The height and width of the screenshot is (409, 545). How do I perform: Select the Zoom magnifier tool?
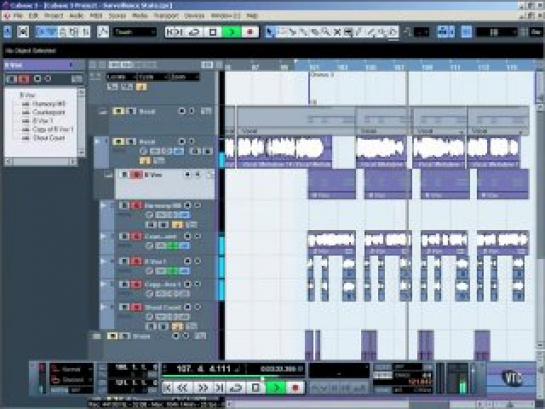tap(326, 32)
